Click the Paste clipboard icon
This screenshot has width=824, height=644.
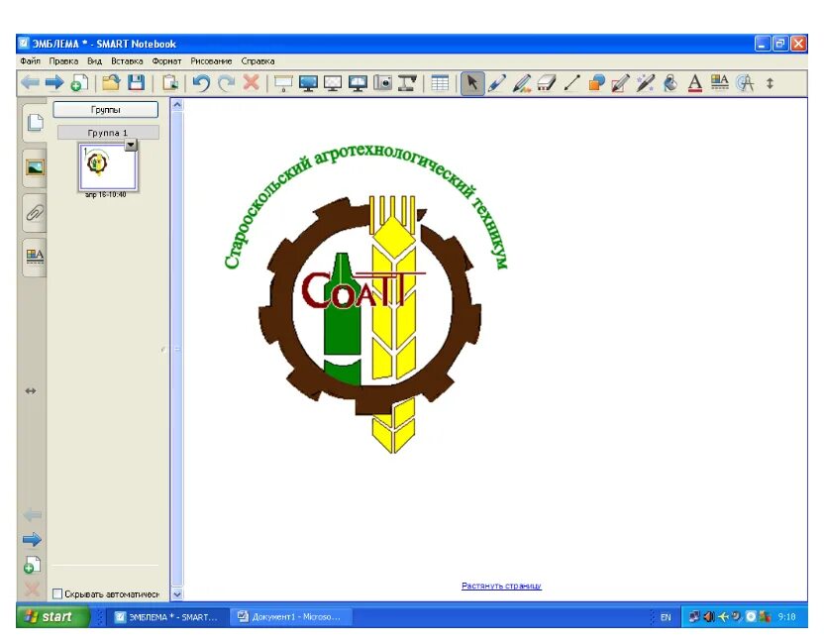pos(169,83)
